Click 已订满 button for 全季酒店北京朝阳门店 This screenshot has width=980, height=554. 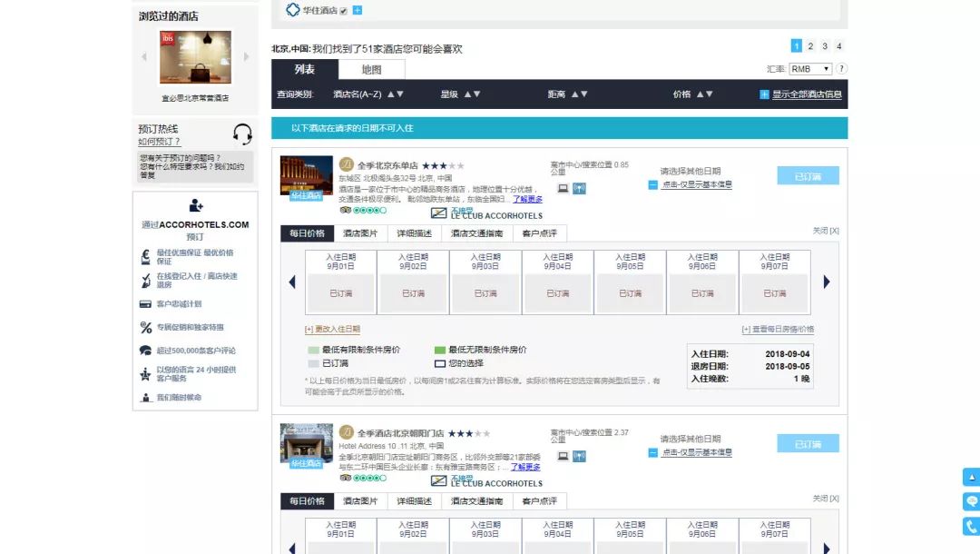tap(808, 444)
